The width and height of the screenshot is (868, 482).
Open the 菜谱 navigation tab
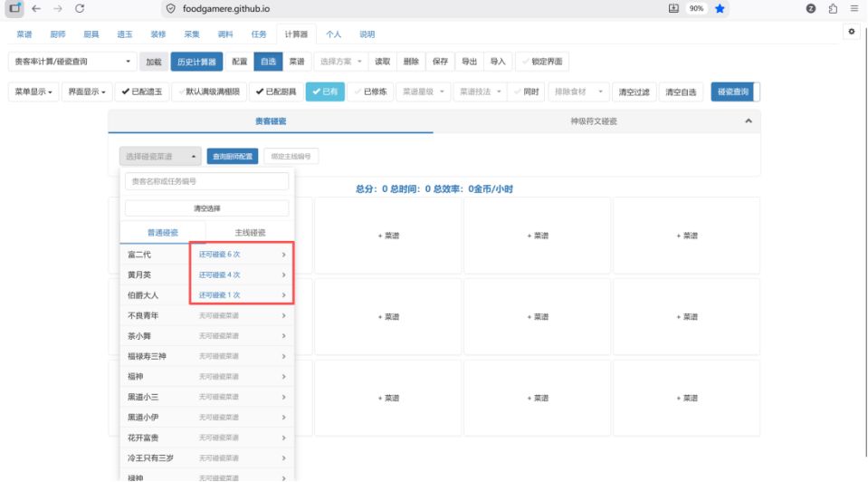(x=24, y=34)
